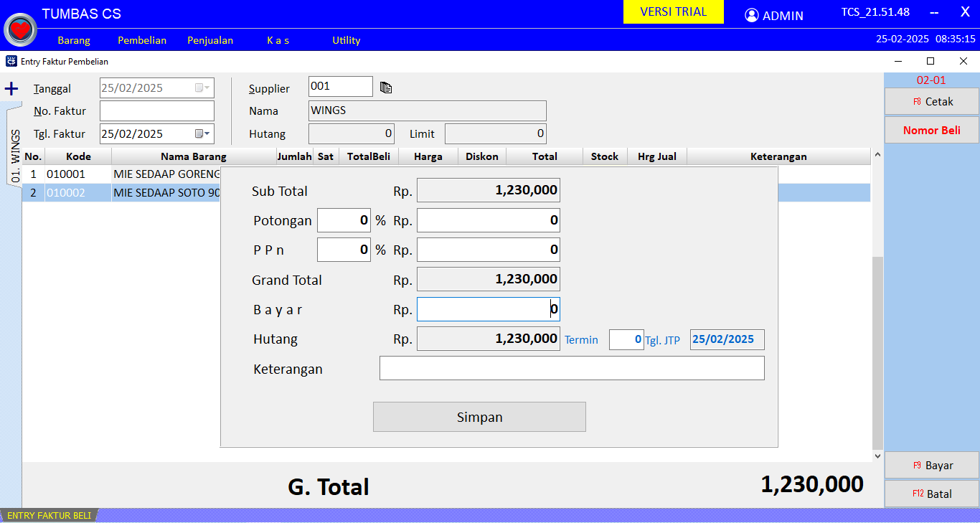The width and height of the screenshot is (980, 523).
Task: Click the Harga column header
Action: click(428, 156)
